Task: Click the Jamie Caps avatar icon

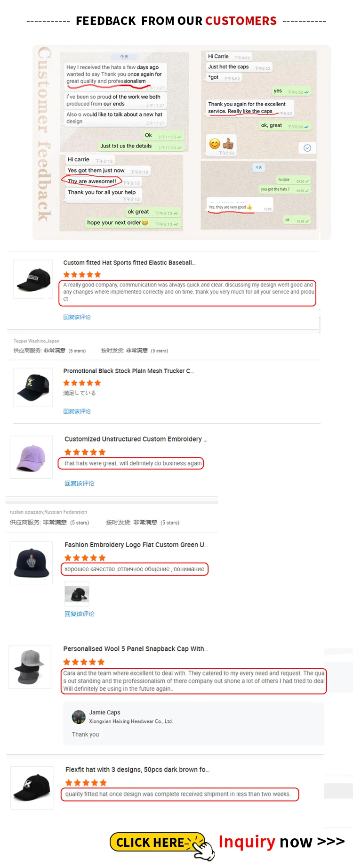Action: pyautogui.click(x=79, y=717)
